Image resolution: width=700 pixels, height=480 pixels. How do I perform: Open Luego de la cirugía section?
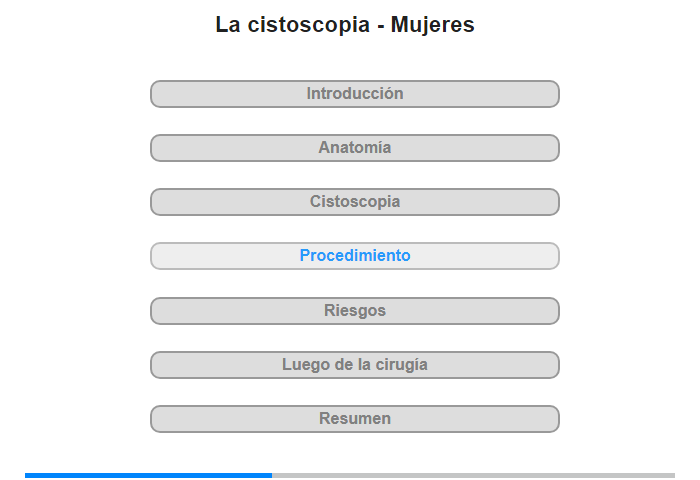click(x=354, y=365)
